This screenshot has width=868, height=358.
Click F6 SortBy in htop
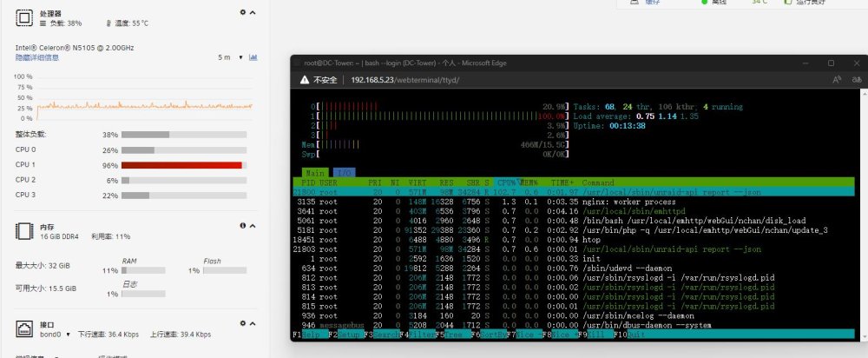coord(490,335)
